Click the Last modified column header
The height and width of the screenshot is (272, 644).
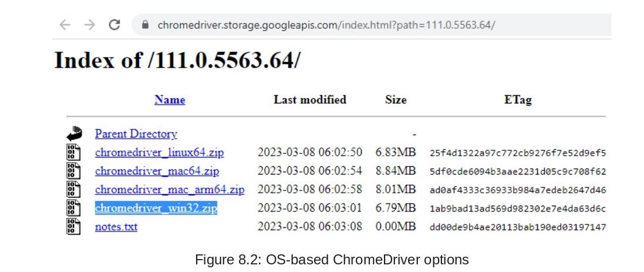point(310,99)
